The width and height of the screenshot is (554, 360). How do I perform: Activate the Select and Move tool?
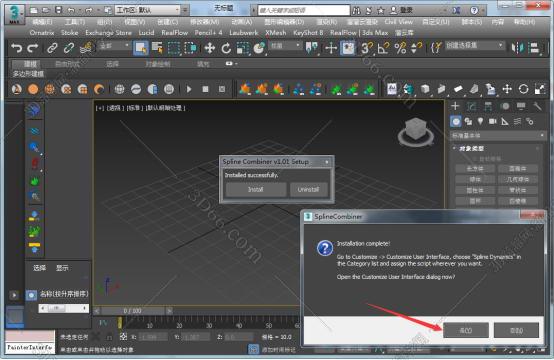pos(210,48)
